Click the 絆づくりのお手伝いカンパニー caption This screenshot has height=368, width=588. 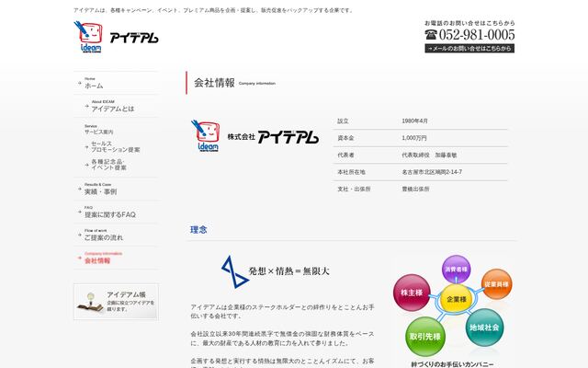[452, 364]
